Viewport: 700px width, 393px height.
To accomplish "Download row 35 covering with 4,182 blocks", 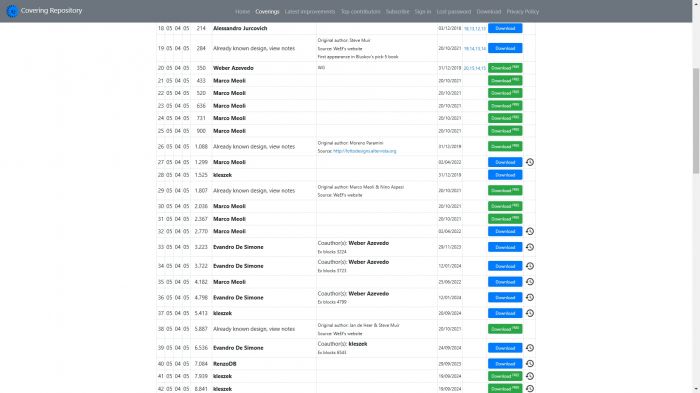I will [505, 282].
